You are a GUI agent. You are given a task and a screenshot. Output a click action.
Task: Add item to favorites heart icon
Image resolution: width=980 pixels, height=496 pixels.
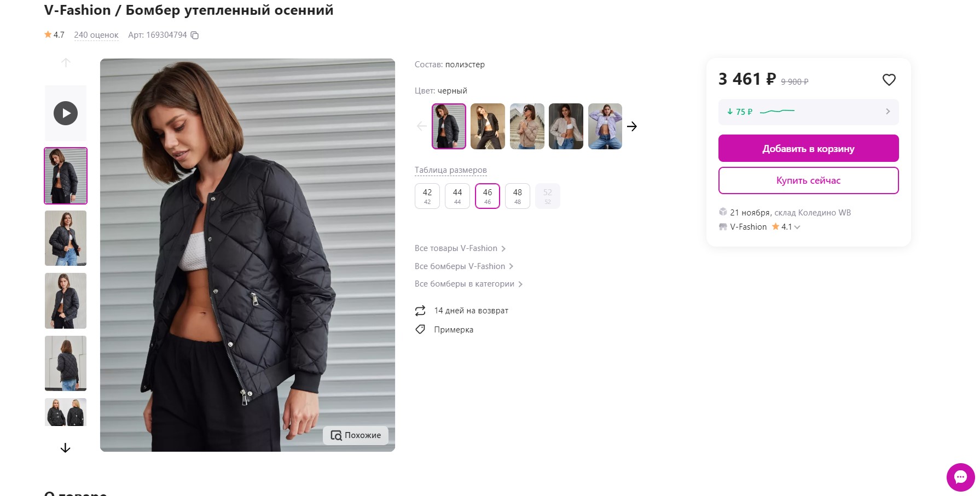coord(889,80)
